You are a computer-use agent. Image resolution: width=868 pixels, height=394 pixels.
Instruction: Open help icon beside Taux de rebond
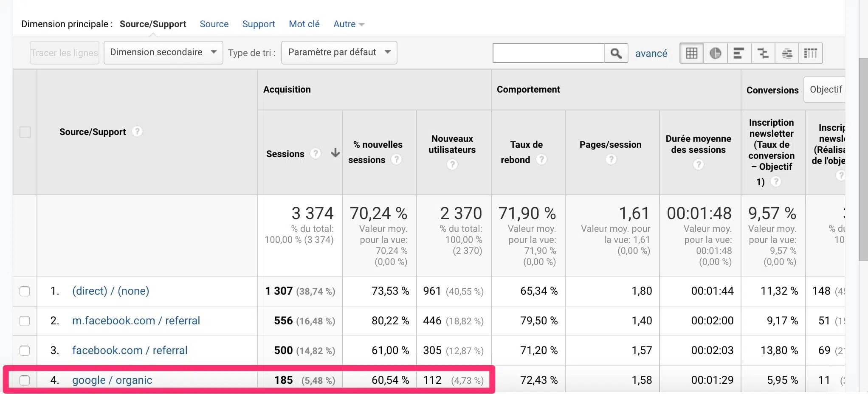pos(541,160)
